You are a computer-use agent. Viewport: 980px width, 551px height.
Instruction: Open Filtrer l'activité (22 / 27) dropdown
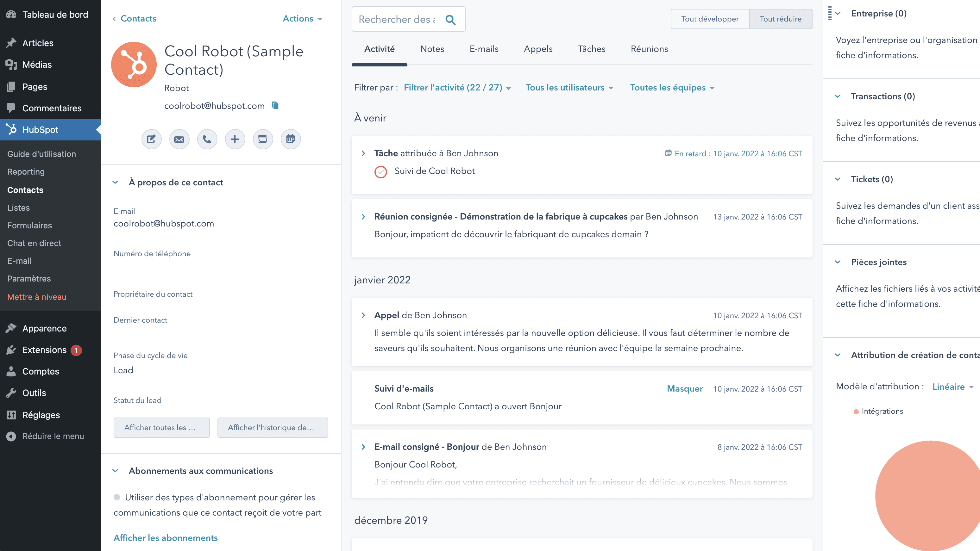[457, 88]
